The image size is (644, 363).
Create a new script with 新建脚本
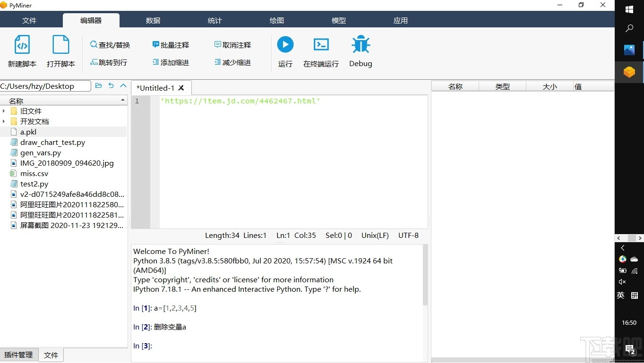click(21, 51)
